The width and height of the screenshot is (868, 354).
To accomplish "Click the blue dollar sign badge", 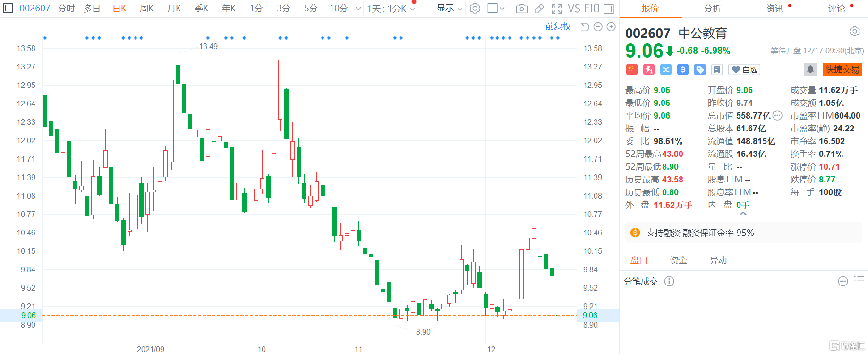I will click(x=683, y=70).
